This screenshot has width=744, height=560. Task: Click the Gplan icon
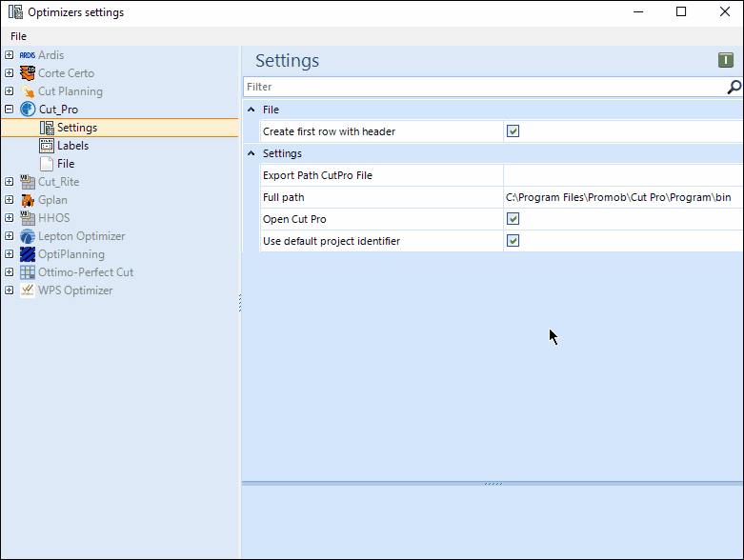[x=28, y=200]
